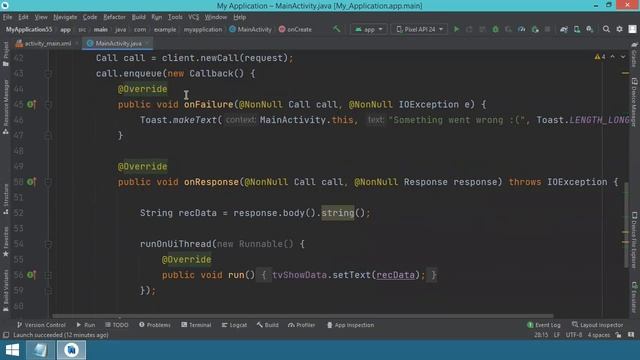Expand folded run() method at line 56
640x360 pixels.
coord(48,275)
